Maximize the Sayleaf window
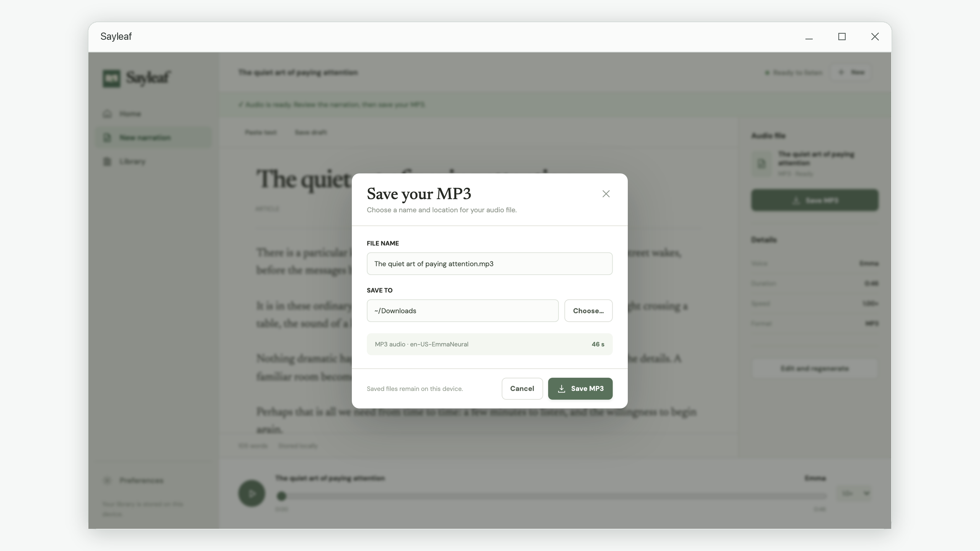The image size is (980, 551). coord(842,37)
